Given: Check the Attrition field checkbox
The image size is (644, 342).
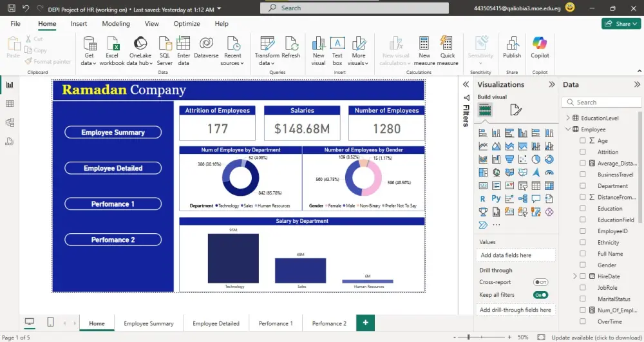Looking at the screenshot, I should click(x=582, y=152).
